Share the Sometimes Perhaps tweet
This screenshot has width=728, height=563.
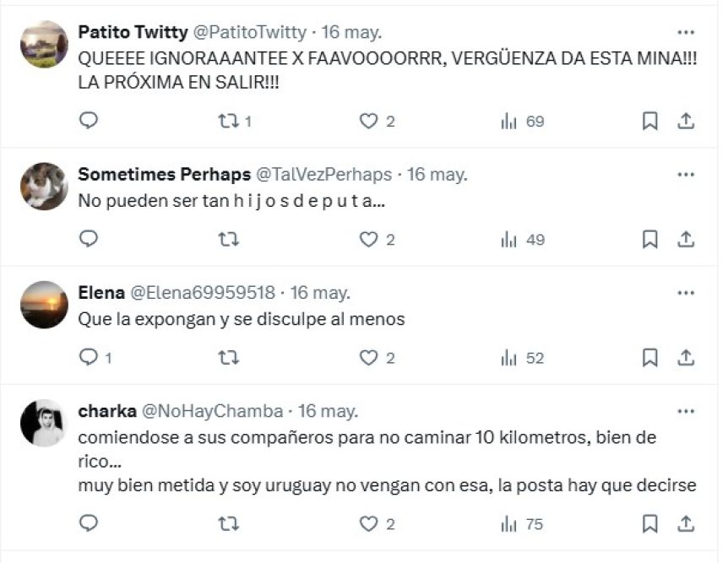tap(686, 240)
